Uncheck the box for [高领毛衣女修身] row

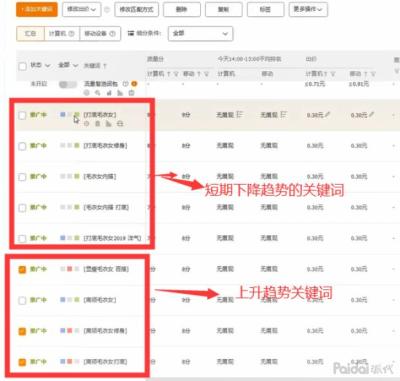coord(22,331)
